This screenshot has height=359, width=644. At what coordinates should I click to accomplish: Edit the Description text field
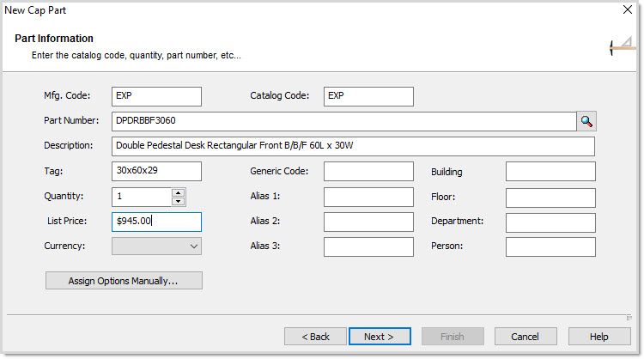353,146
